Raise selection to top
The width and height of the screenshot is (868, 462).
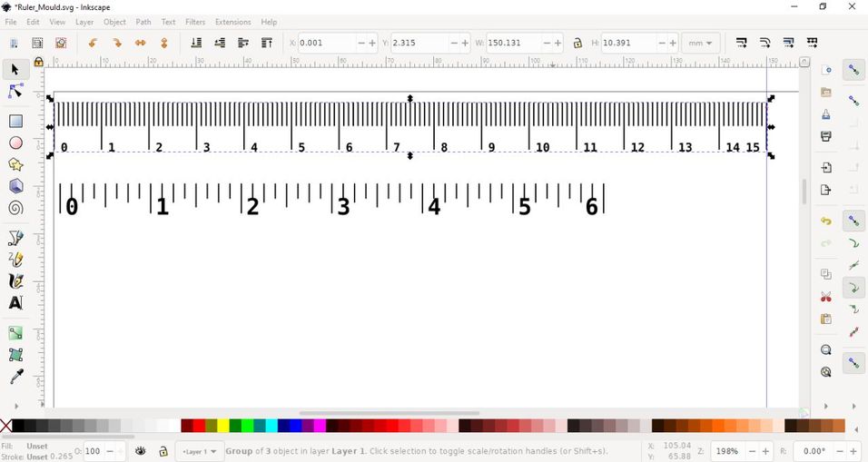[x=267, y=43]
